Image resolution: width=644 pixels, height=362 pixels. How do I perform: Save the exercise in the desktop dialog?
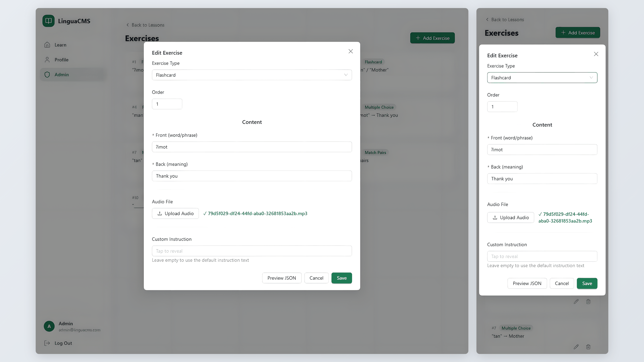pos(341,278)
